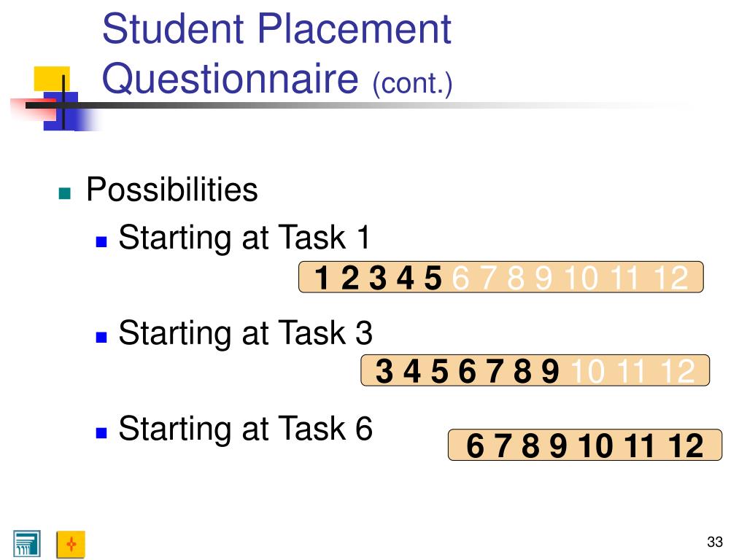The image size is (747, 560).
Task: Select the teal bullet beside Possibilities
Action: coord(64,193)
